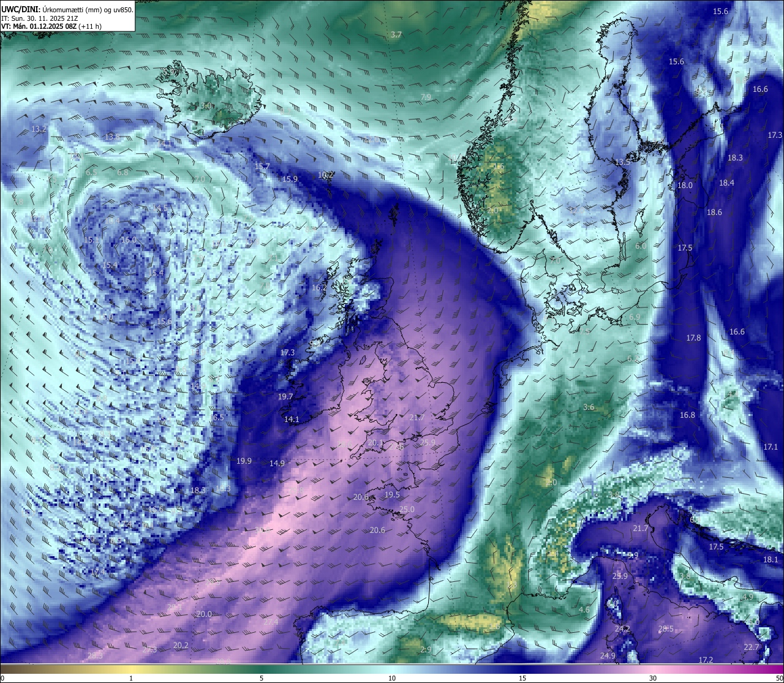This screenshot has height=683, width=784.
Task: Click the '10.2' value on the map
Action: point(326,175)
